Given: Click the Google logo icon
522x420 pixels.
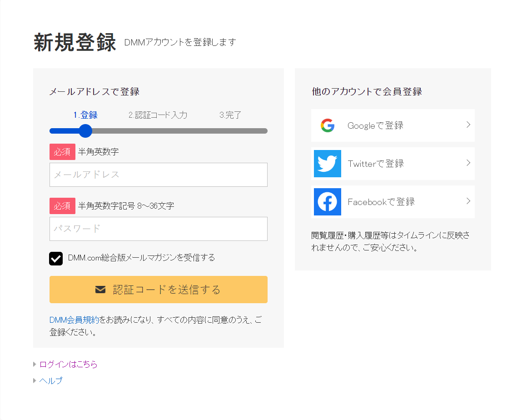Looking at the screenshot, I should (x=327, y=125).
